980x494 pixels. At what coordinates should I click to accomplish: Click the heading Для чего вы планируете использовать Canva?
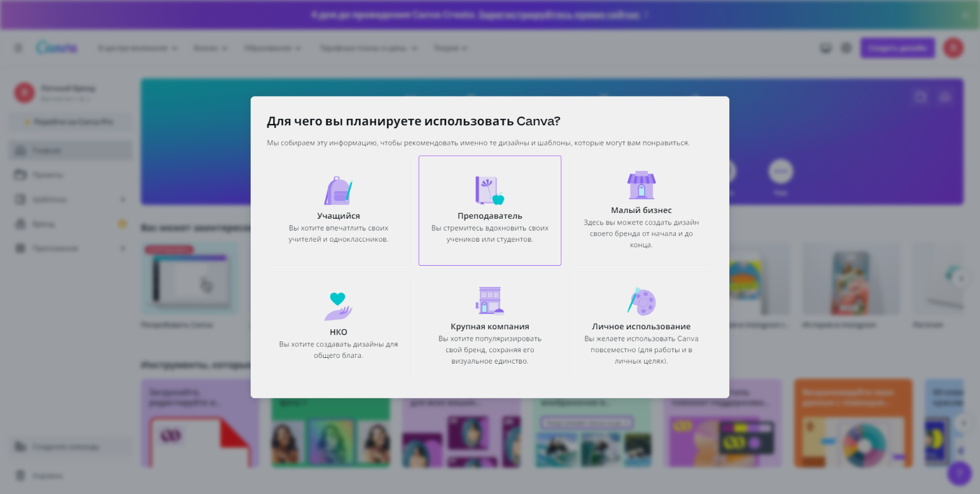coord(414,121)
